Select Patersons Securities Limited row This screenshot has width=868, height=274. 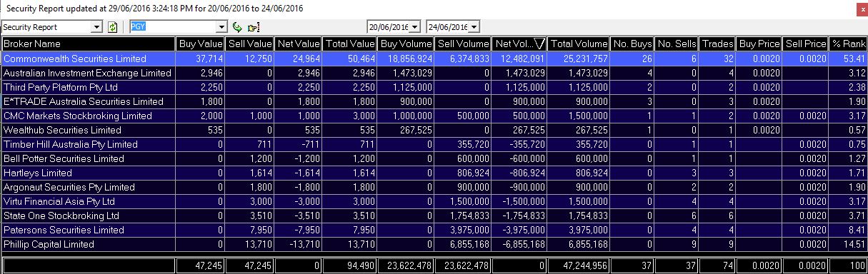pyautogui.click(x=434, y=230)
